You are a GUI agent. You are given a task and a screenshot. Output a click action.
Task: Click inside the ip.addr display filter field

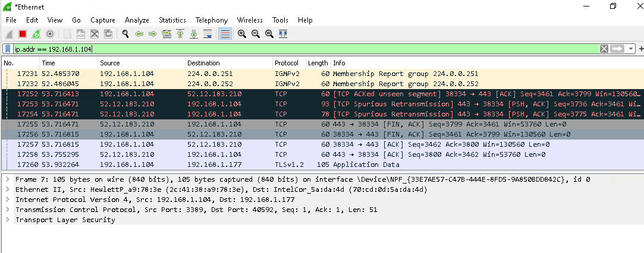tap(306, 49)
